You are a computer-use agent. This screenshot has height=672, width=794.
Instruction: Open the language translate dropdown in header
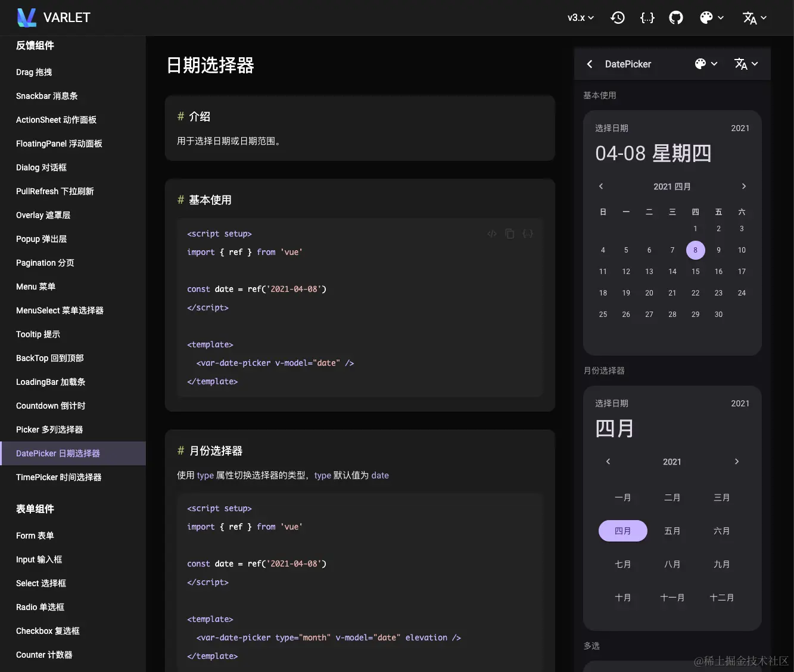click(x=755, y=18)
